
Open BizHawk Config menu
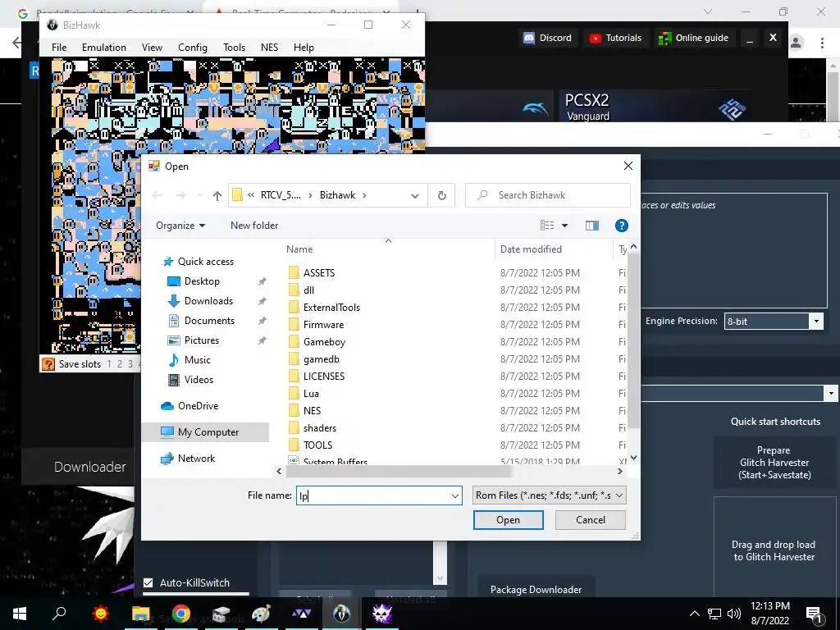pyautogui.click(x=192, y=48)
